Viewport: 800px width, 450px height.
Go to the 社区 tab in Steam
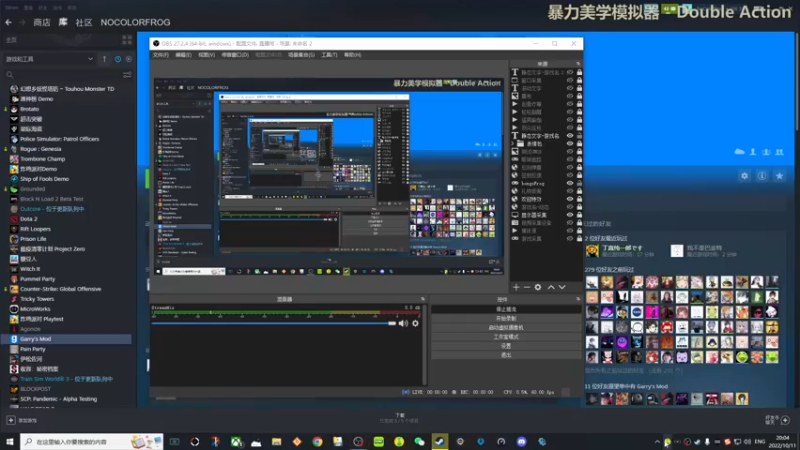pos(84,22)
